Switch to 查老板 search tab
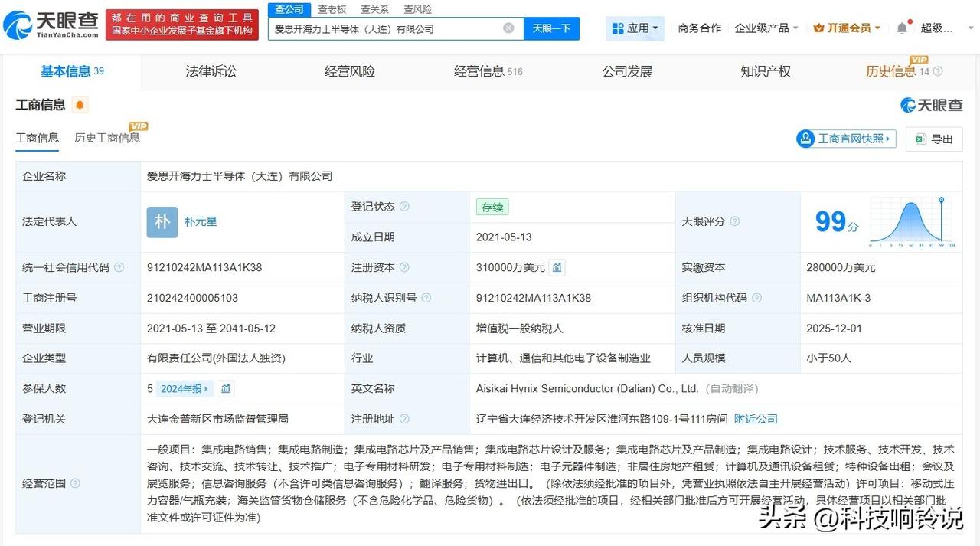 tap(332, 9)
